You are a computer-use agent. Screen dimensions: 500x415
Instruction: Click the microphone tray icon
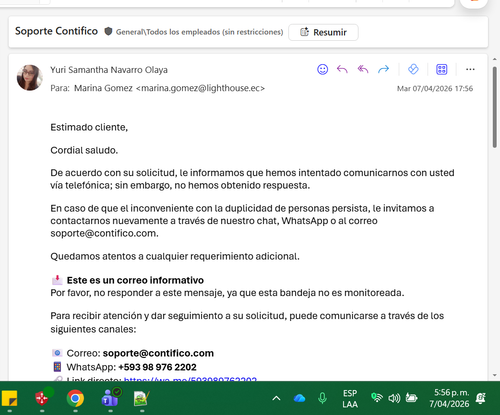322,398
